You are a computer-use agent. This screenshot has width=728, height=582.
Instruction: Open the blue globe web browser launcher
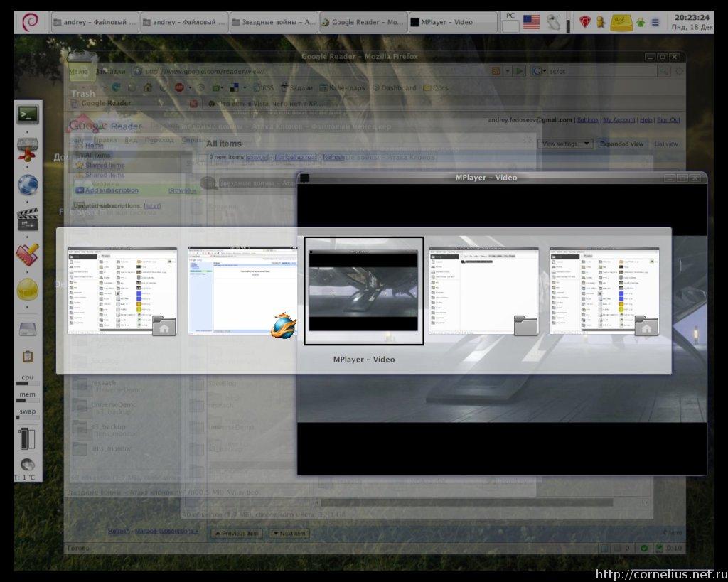pos(28,185)
